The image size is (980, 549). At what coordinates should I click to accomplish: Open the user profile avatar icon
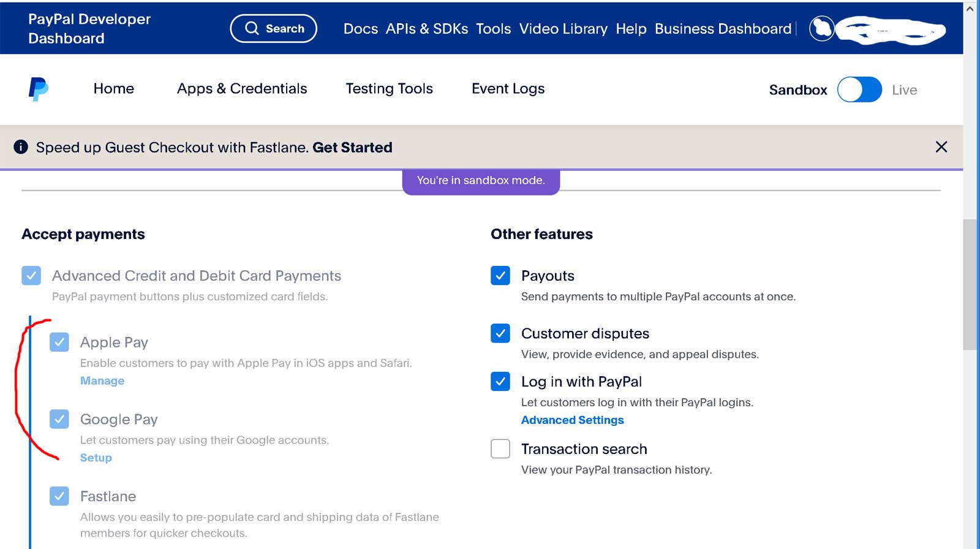[822, 28]
